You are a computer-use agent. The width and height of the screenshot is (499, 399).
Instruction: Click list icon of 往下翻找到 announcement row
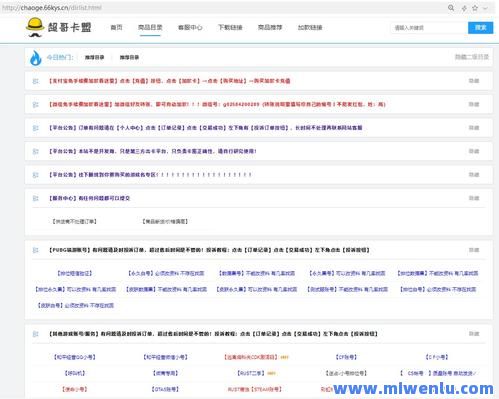coord(36,175)
